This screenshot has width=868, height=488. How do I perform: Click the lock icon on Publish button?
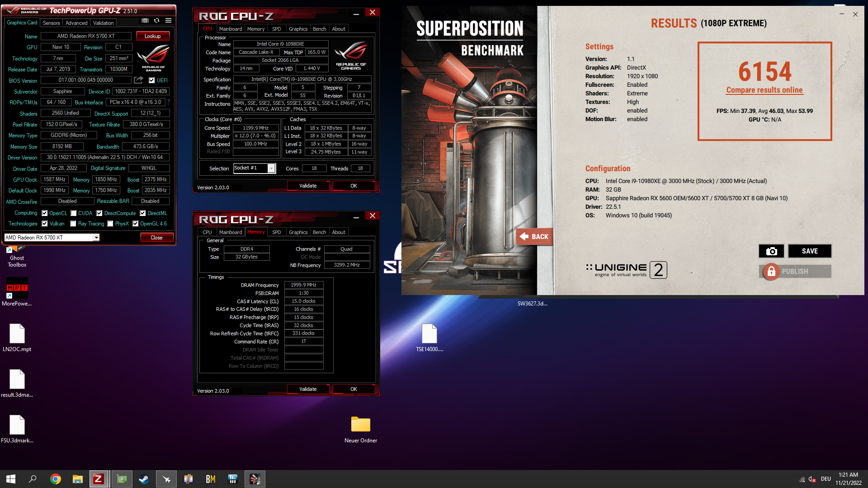tap(771, 272)
